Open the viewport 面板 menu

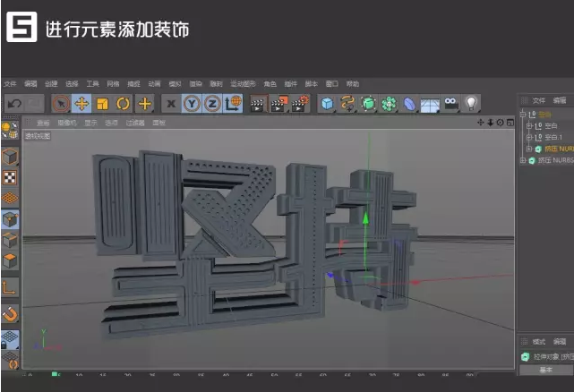pyautogui.click(x=158, y=123)
